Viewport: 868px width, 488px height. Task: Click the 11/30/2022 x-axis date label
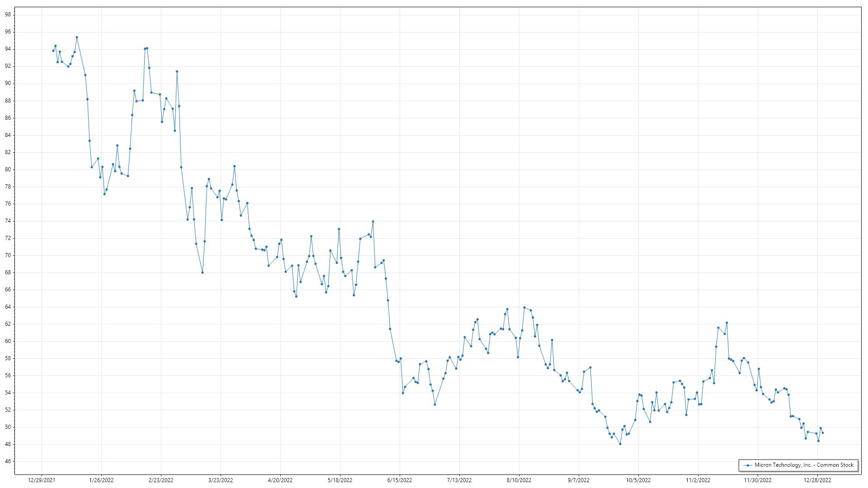758,480
